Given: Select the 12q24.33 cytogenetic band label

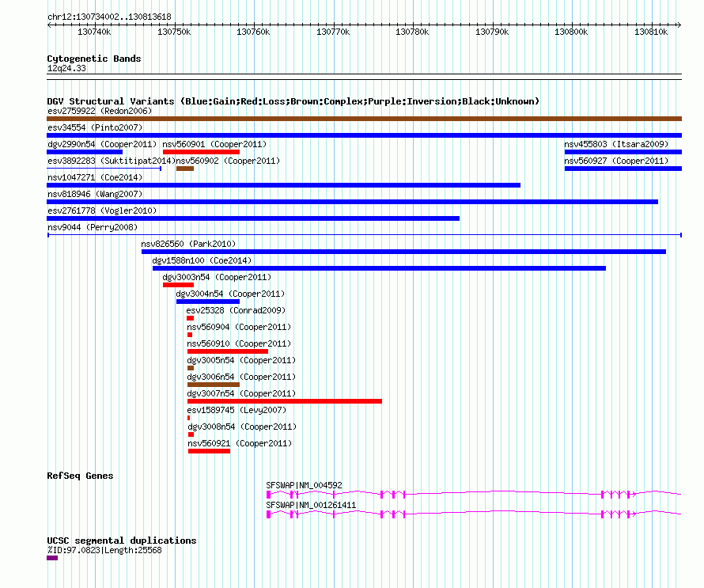Looking at the screenshot, I should coord(66,68).
